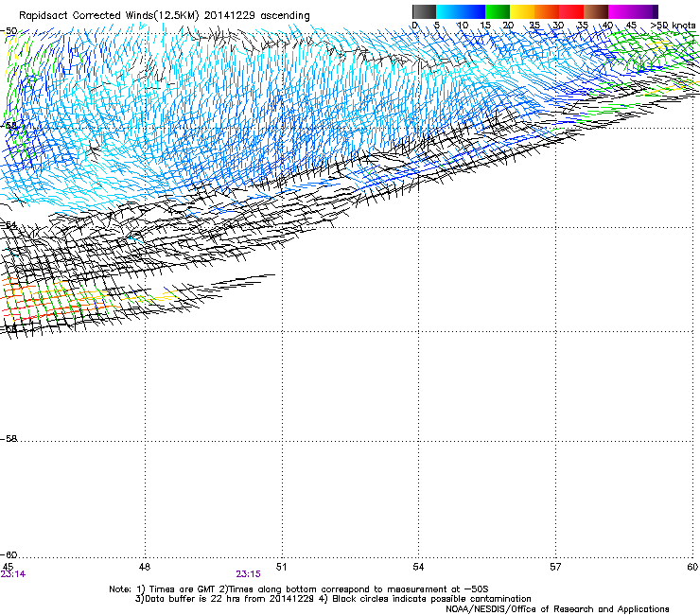The height and width of the screenshot is (615, 700).
Task: Click the longitude label '54'
Action: pyautogui.click(x=418, y=567)
